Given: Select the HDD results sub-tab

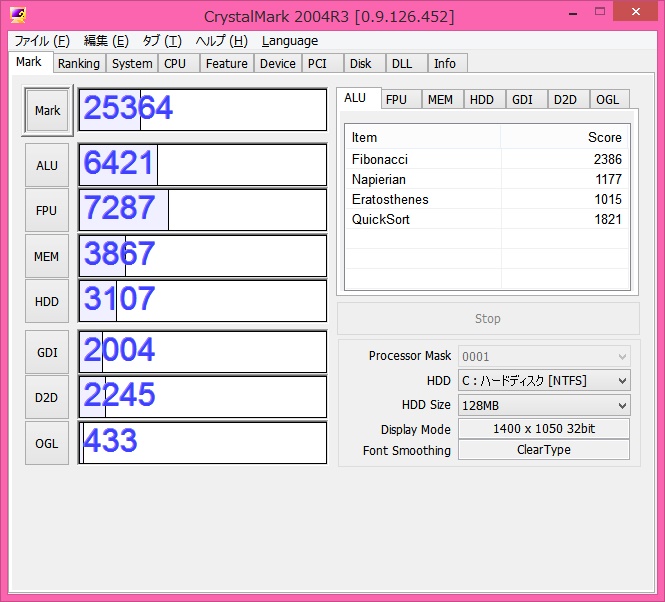Looking at the screenshot, I should pos(484,99).
